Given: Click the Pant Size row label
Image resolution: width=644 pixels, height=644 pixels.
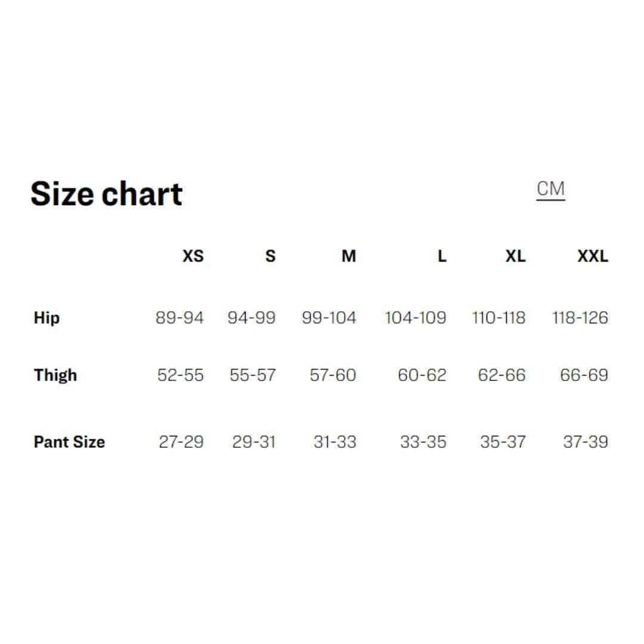Looking at the screenshot, I should pyautogui.click(x=69, y=442).
